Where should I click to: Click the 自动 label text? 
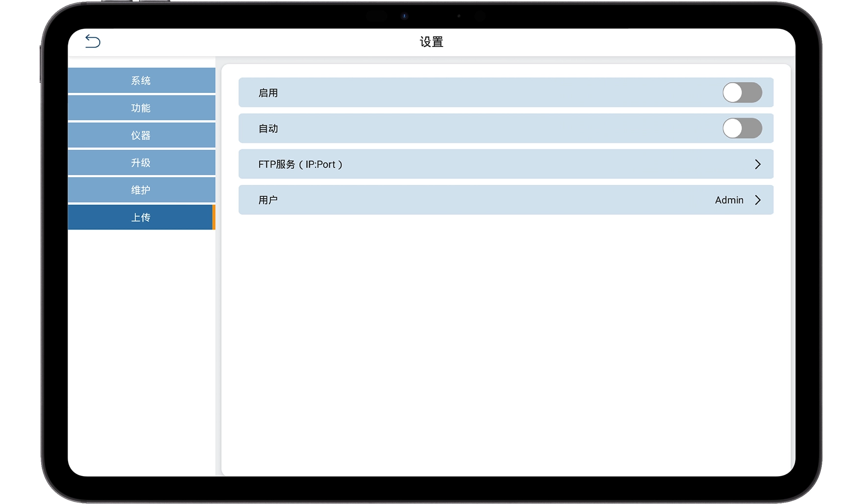268,129
